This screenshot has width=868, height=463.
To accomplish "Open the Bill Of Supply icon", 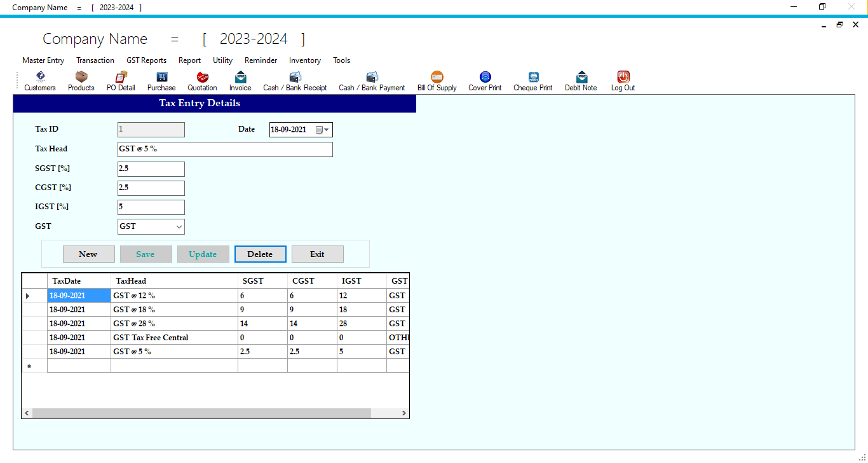I will click(x=437, y=81).
